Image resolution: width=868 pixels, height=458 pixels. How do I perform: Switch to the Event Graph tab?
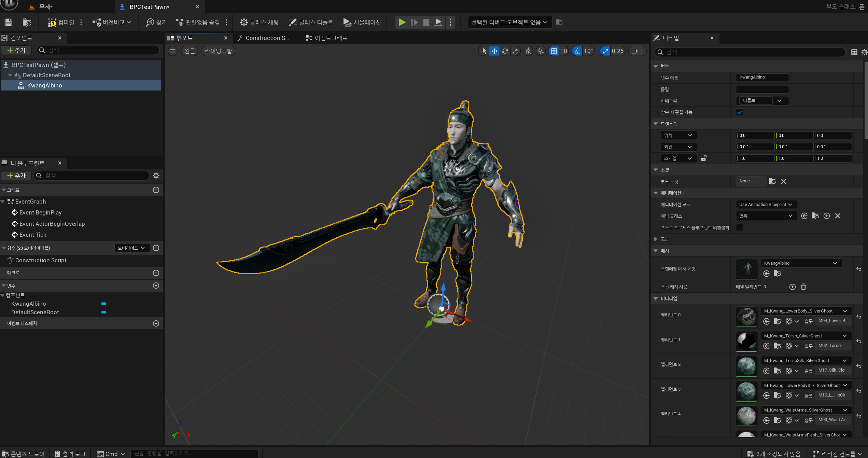(x=327, y=38)
